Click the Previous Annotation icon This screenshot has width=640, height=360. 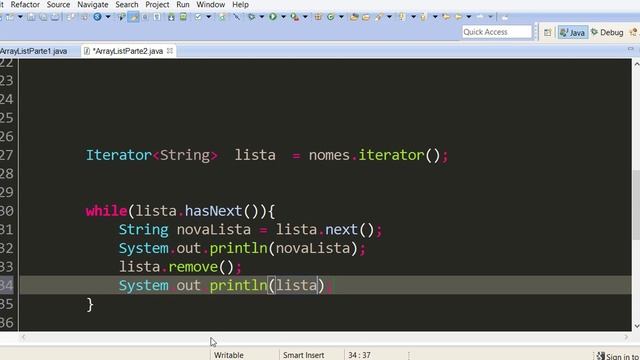pos(423,17)
